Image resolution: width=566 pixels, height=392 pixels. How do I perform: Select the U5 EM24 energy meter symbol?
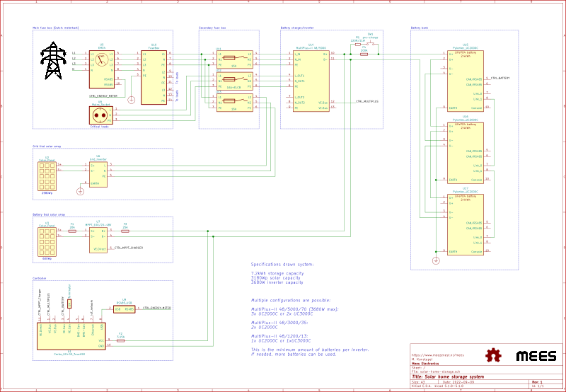click(102, 69)
